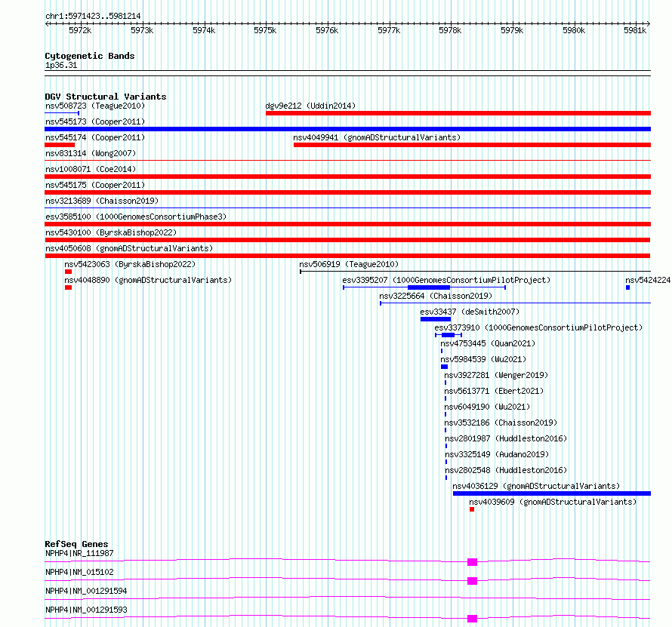Screen dimensions: 672x627
Task: Open nsv2802548 (Huddleston2016) label
Action: [x=506, y=470]
